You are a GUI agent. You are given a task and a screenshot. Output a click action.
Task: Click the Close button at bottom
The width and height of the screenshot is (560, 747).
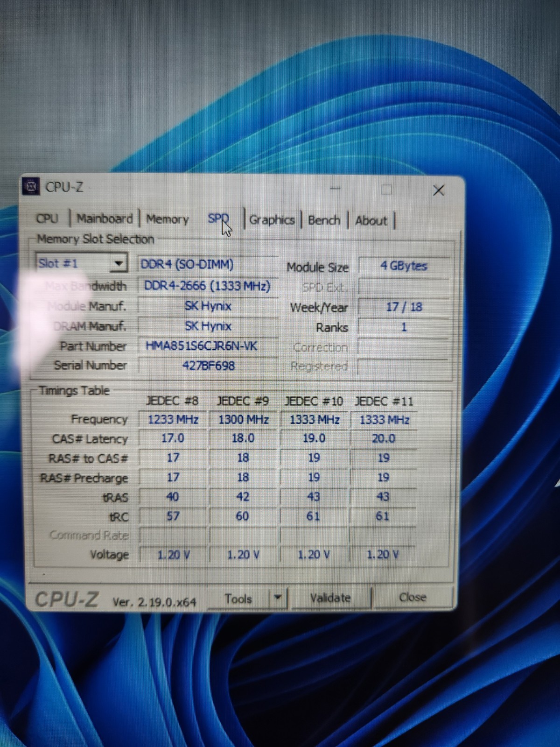[413, 597]
